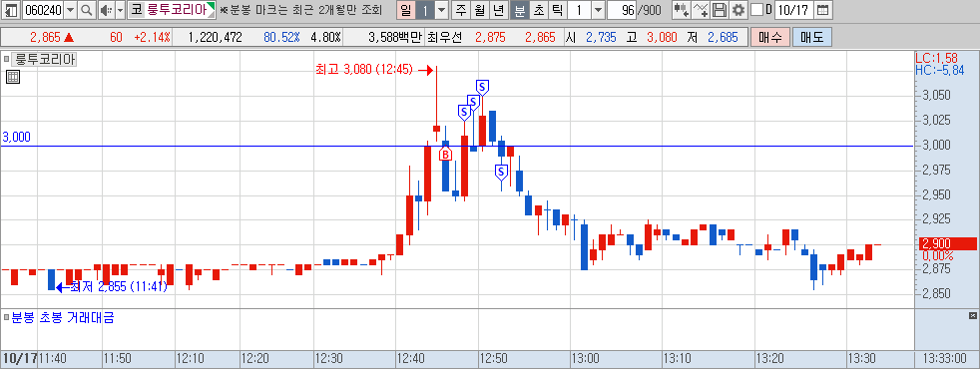980x369 pixels.
Task: Toggle the D checkbox
Action: click(756, 10)
